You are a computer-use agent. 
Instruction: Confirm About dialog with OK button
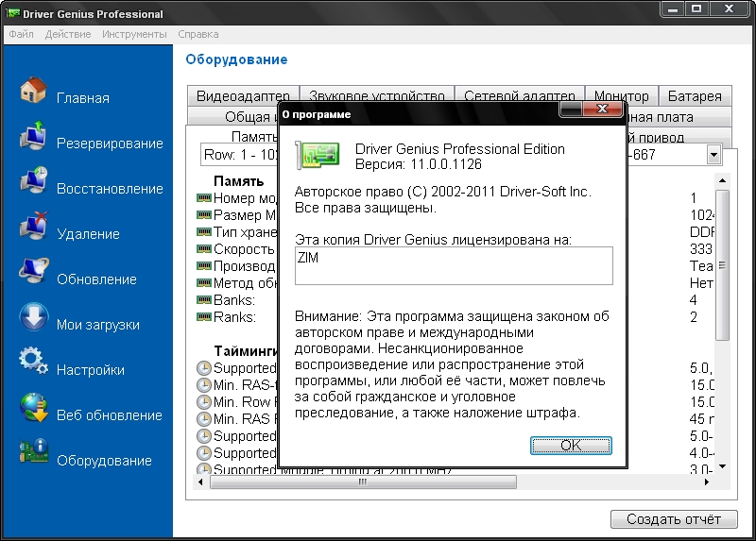click(x=571, y=446)
